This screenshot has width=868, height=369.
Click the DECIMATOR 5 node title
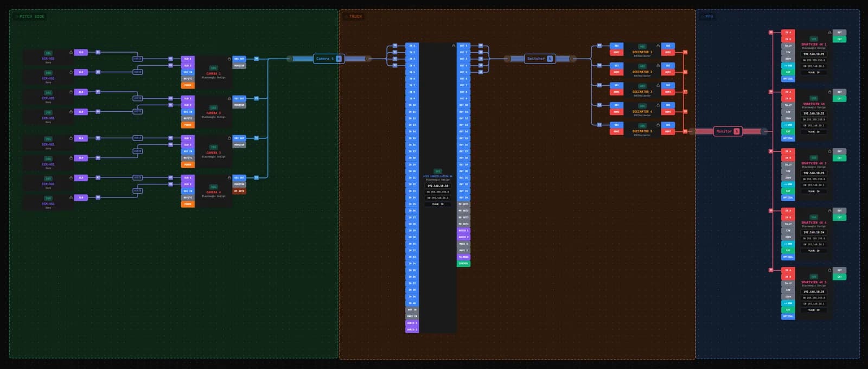pos(642,131)
